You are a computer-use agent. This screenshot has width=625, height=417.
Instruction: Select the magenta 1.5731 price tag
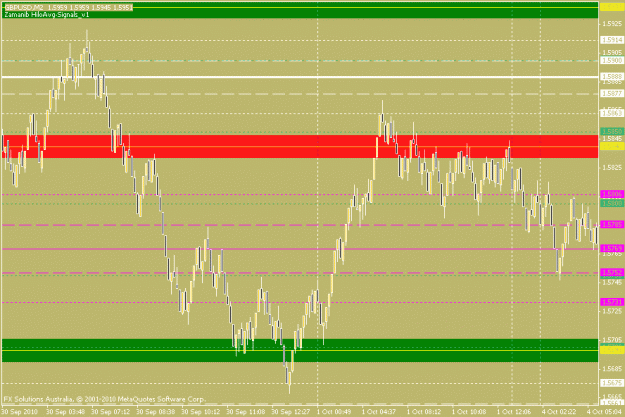click(x=612, y=302)
